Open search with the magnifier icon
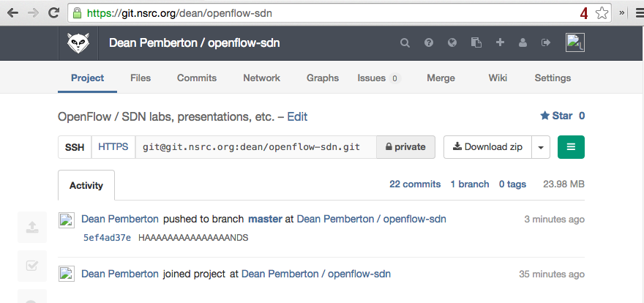The image size is (644, 303). click(405, 43)
